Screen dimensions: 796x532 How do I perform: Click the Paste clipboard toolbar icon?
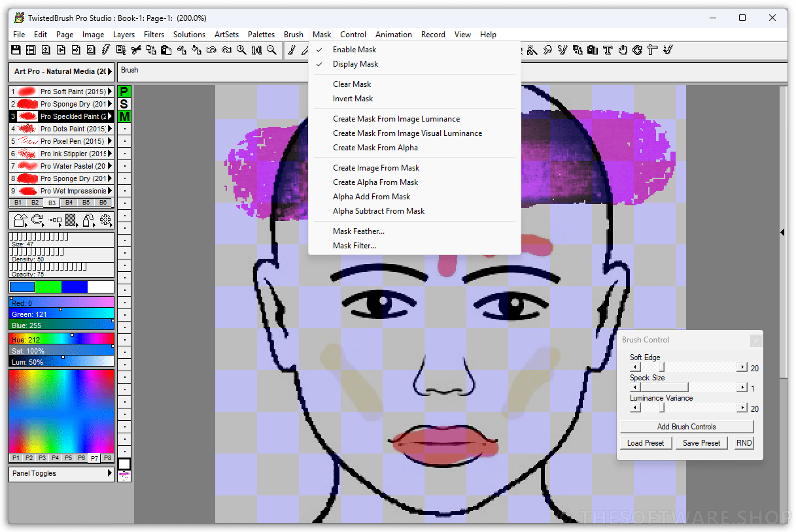pyautogui.click(x=165, y=50)
